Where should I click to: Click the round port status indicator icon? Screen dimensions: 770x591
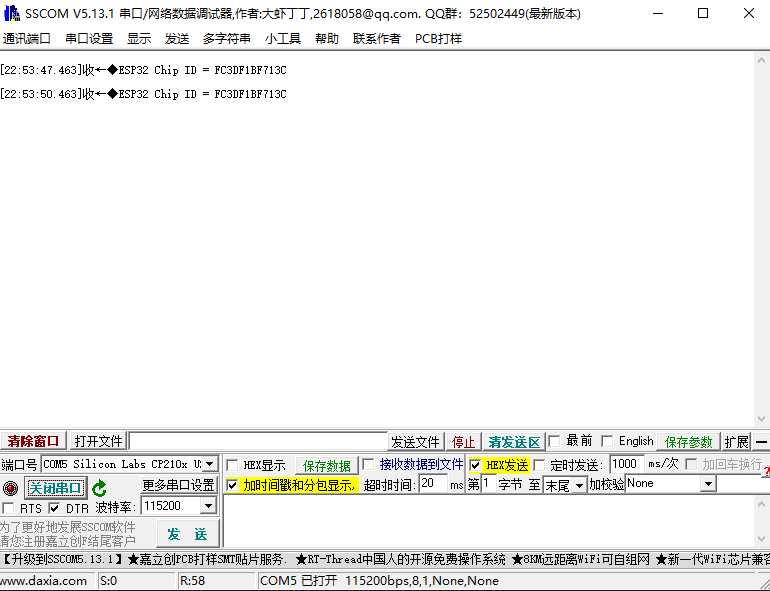[x=10, y=488]
